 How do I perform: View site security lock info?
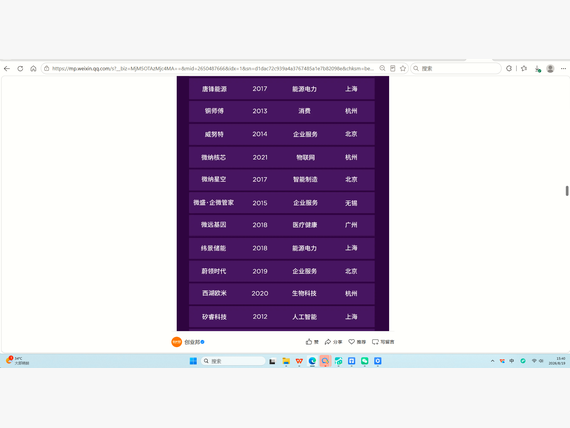click(x=47, y=68)
